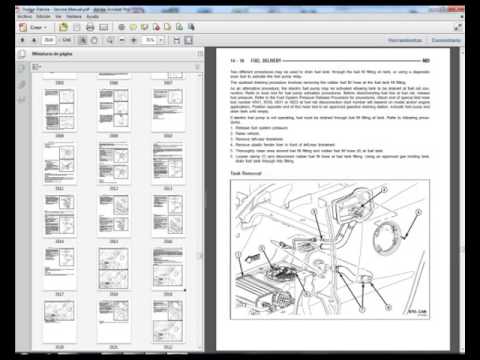Select first thumbnail in second row
The width and height of the screenshot is (480, 360).
(x=59, y=109)
